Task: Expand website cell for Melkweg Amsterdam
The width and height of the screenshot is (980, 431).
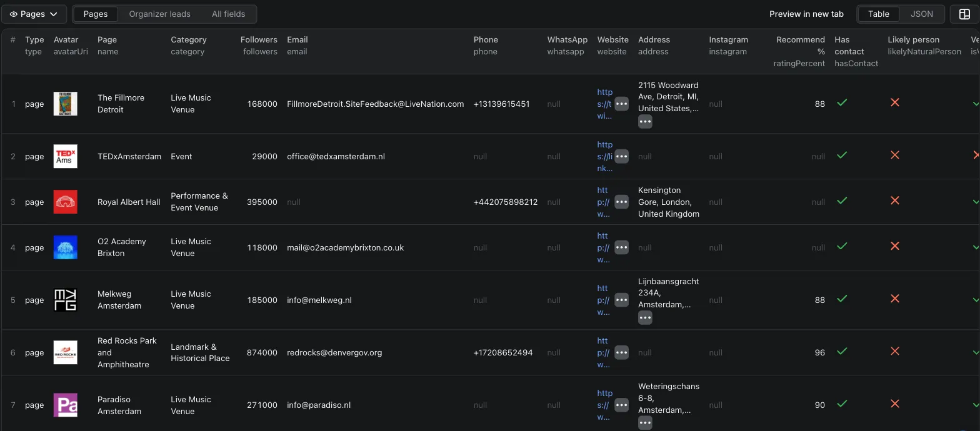Action: (x=621, y=300)
